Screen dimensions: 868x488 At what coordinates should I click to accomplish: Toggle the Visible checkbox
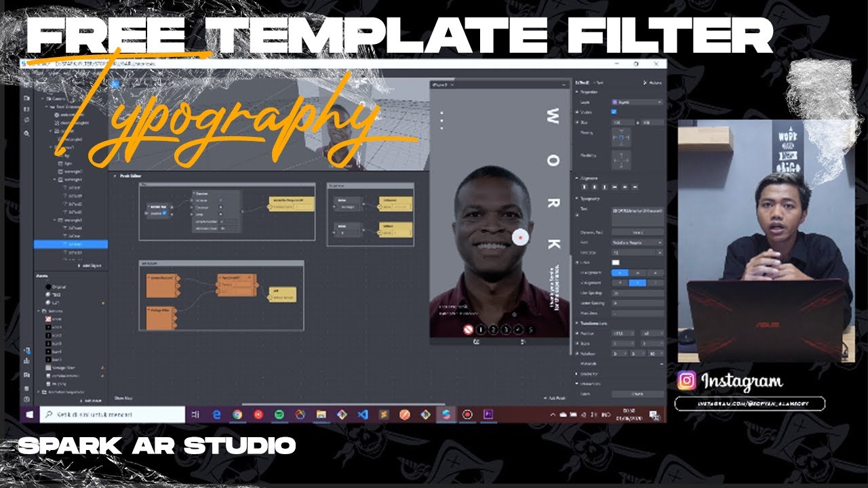click(614, 112)
